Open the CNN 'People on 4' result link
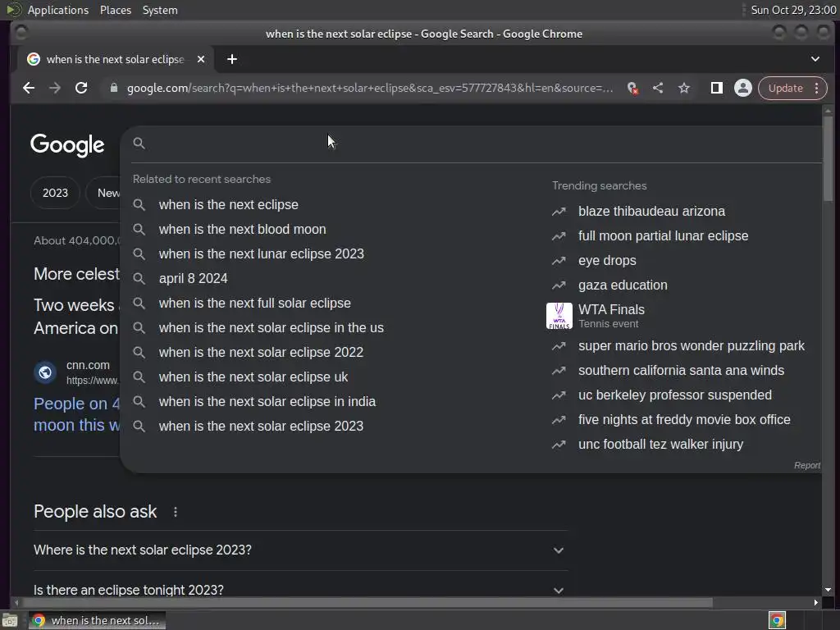 pyautogui.click(x=76, y=414)
